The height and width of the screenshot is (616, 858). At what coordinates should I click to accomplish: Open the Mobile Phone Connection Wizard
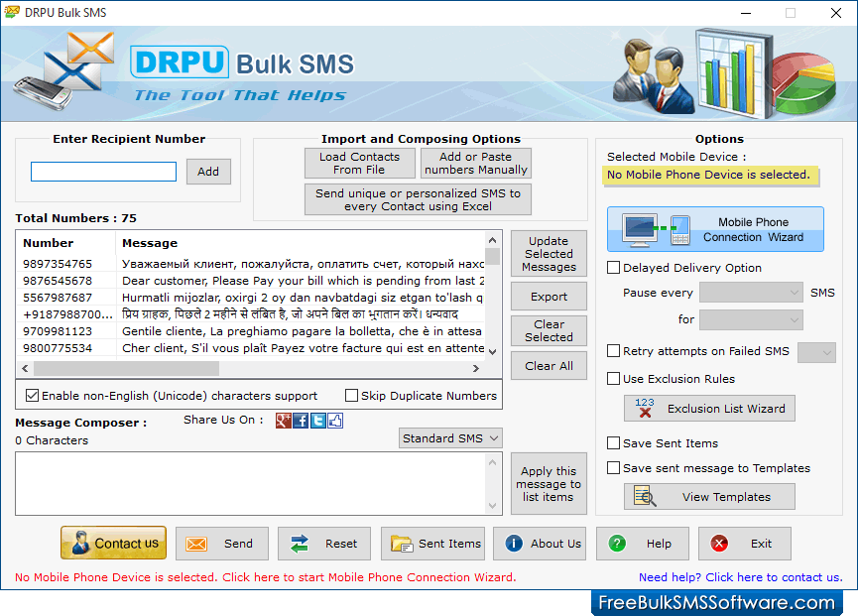pos(715,230)
